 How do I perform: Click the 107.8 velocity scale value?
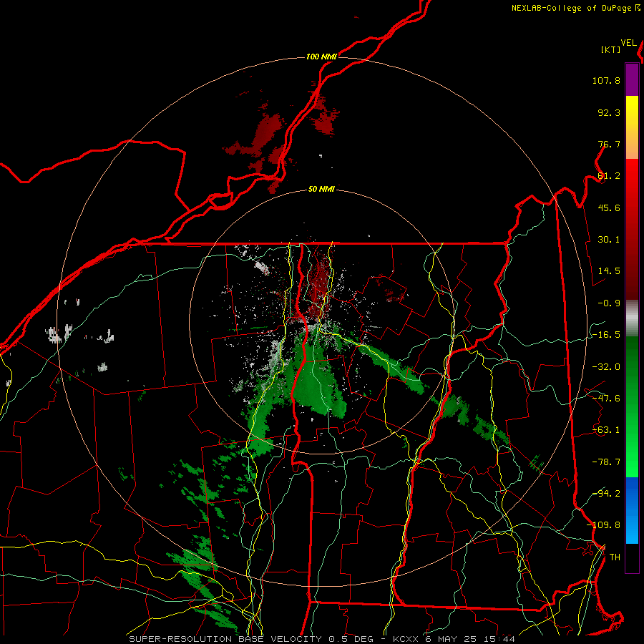[606, 80]
